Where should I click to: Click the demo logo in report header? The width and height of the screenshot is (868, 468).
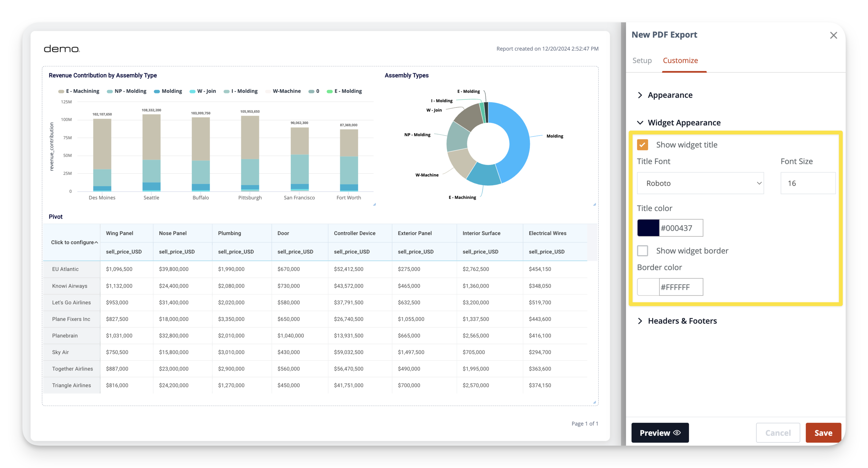62,49
